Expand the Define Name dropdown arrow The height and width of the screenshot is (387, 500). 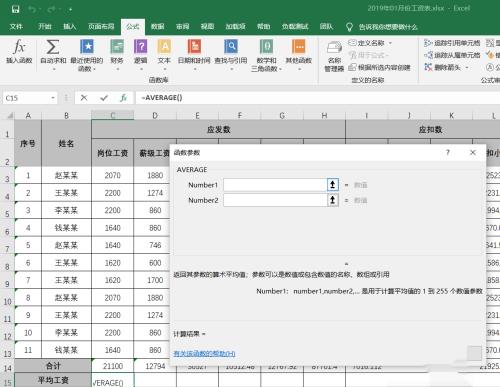(390, 43)
